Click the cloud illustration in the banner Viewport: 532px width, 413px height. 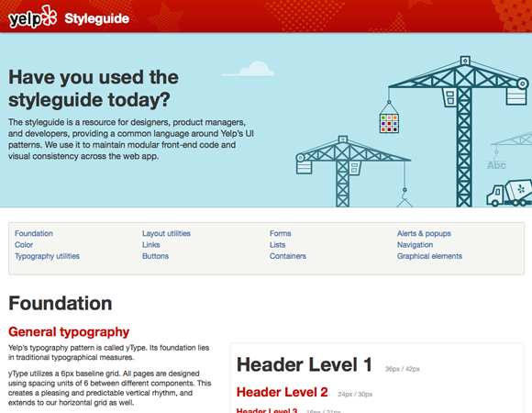[x=248, y=69]
